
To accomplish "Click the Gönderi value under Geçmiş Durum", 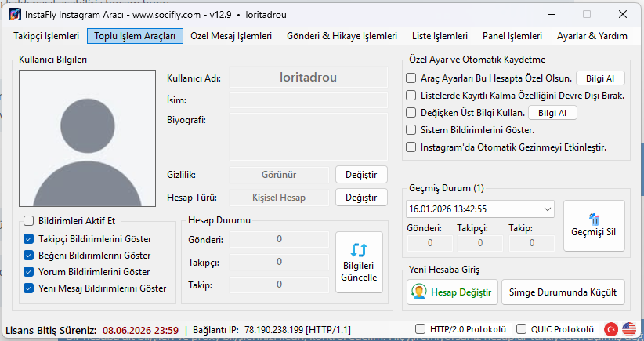I will (x=430, y=243).
